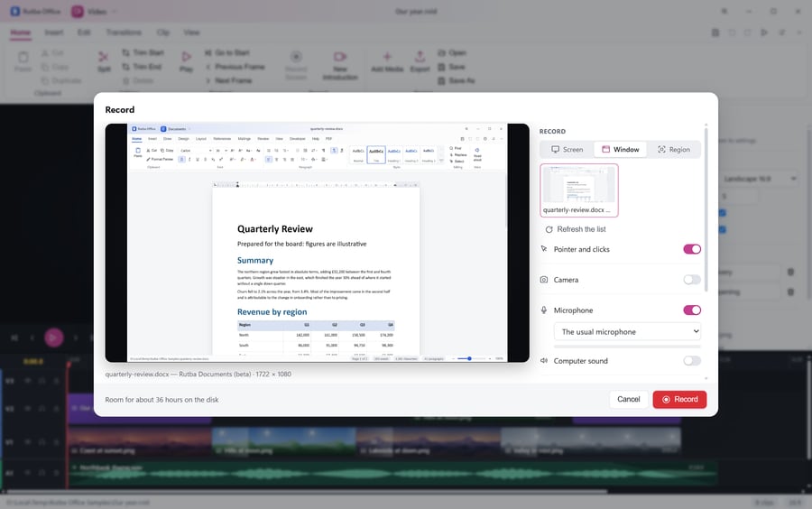This screenshot has height=509, width=812.
Task: Pick the quarterly-review.docx window thumbnail
Action: [579, 190]
